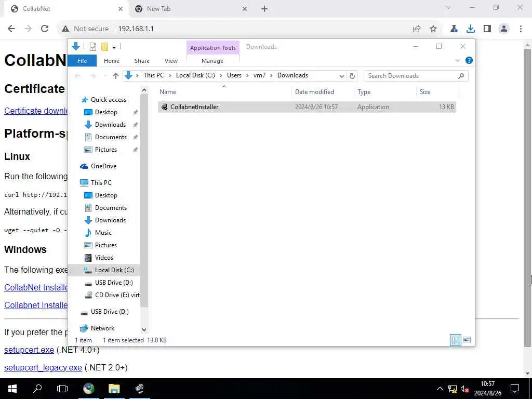Image resolution: width=532 pixels, height=399 pixels.
Task: Open the Chrome three-dot menu
Action: coord(521,29)
